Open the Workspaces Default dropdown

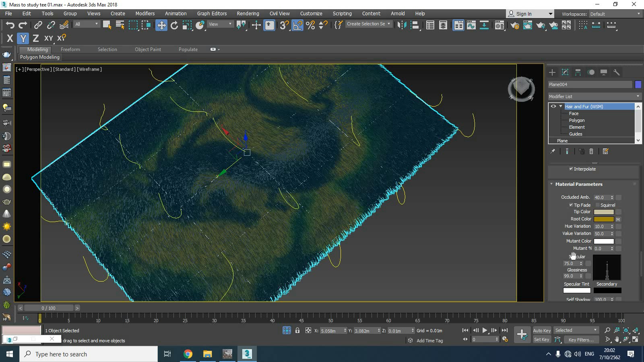tap(615, 14)
